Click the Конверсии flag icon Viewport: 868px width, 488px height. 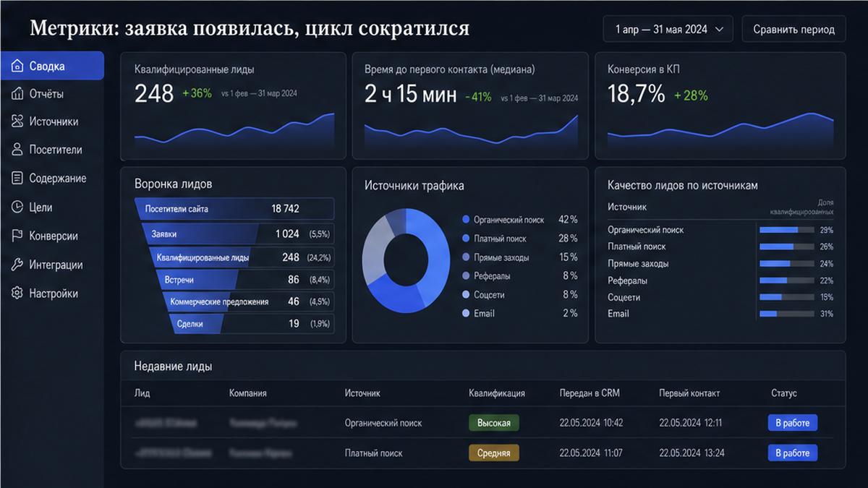pos(17,236)
